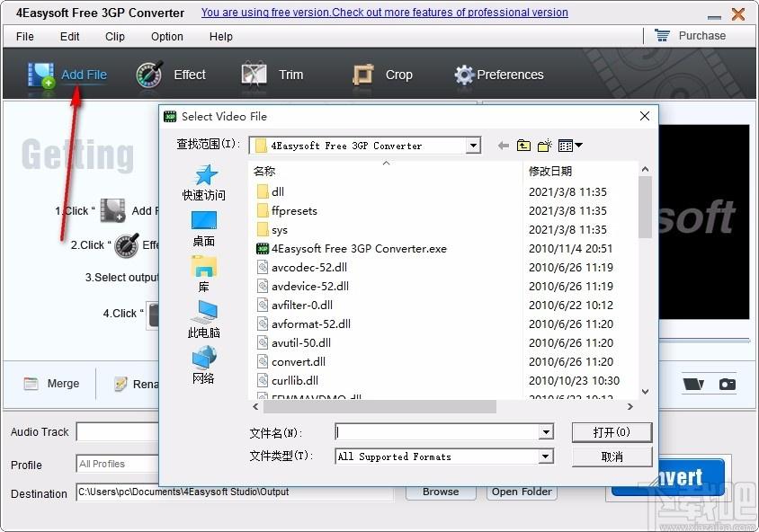Select Quick Access (快速访问) in sidebar

tap(204, 182)
